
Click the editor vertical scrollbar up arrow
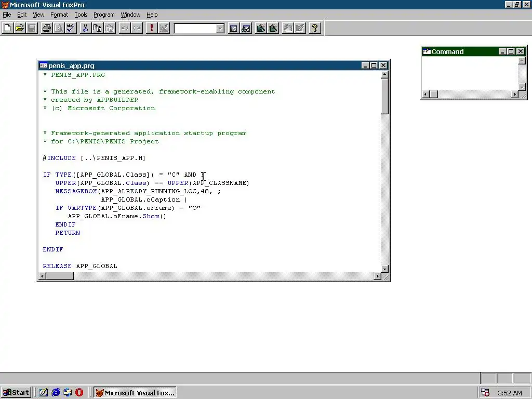[x=384, y=74]
